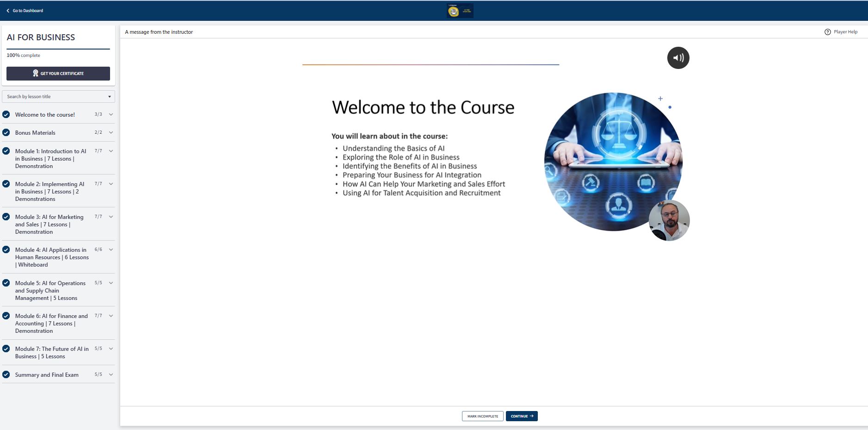868x430 pixels.
Task: Expand Module 7 using its chevron
Action: pyautogui.click(x=111, y=349)
